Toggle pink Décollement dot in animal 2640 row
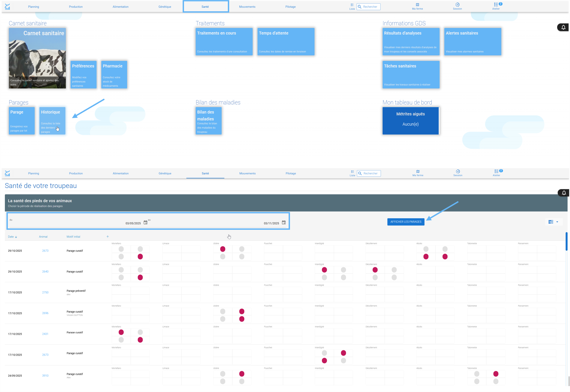The image size is (570, 392). point(375,270)
